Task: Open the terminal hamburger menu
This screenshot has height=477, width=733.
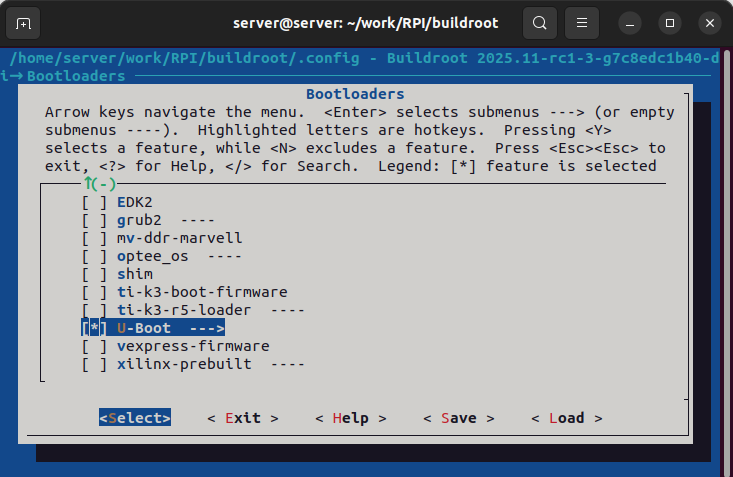Action: click(582, 23)
